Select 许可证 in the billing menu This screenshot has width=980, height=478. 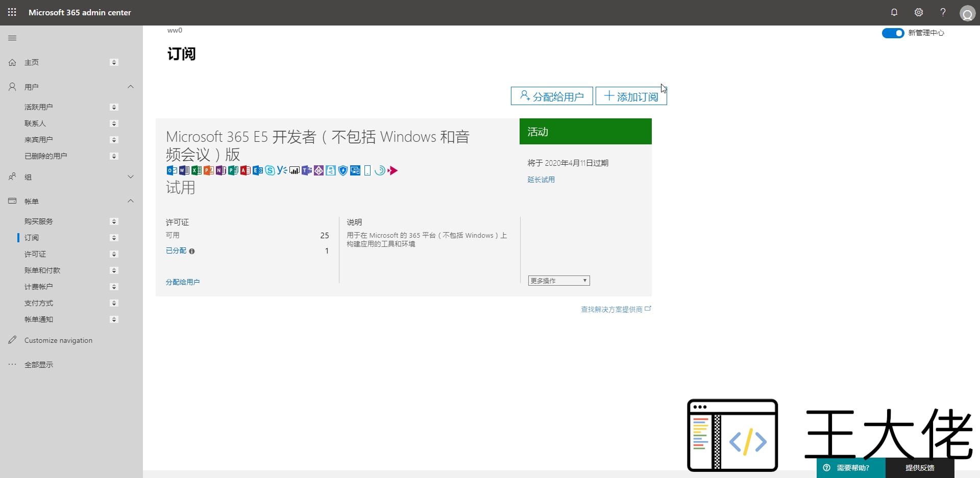pyautogui.click(x=35, y=254)
